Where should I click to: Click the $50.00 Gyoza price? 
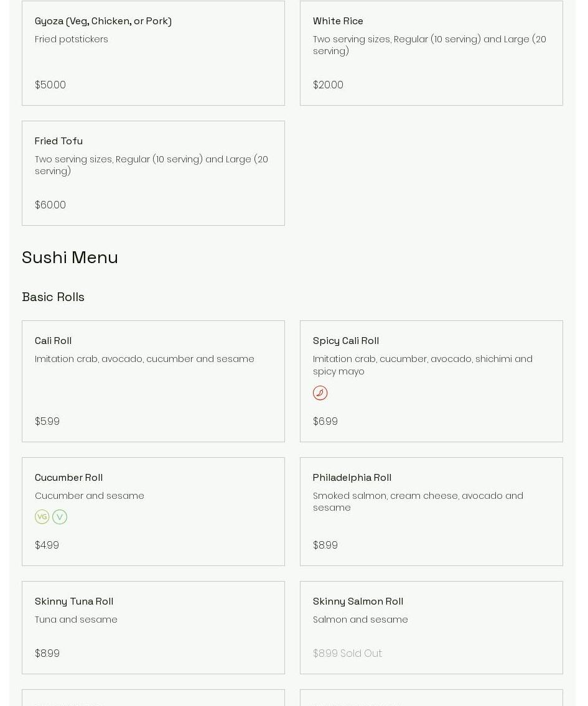pos(50,85)
